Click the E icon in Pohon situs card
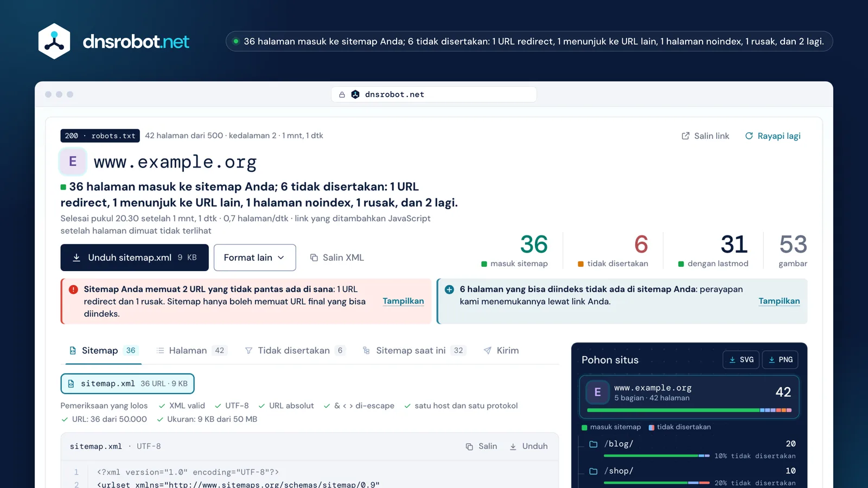 598,392
